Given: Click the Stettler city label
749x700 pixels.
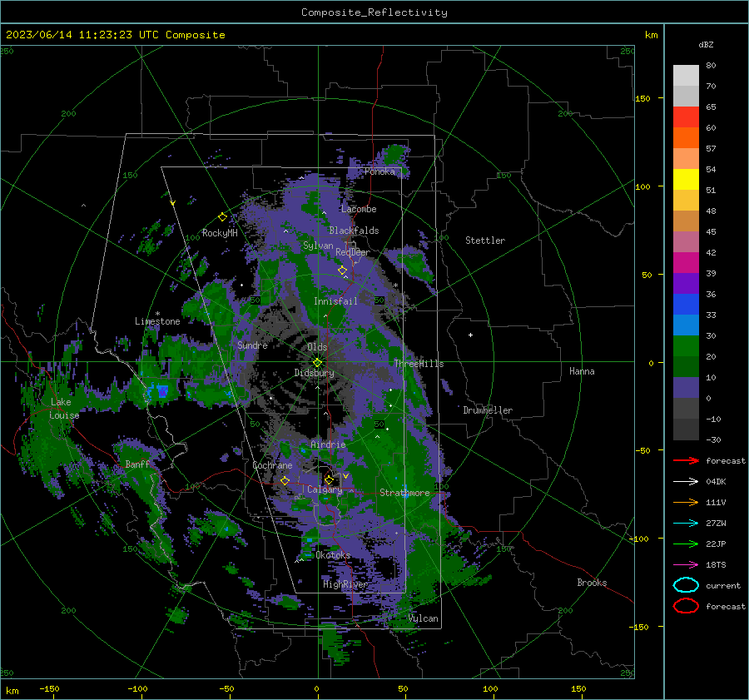Looking at the screenshot, I should tap(485, 241).
